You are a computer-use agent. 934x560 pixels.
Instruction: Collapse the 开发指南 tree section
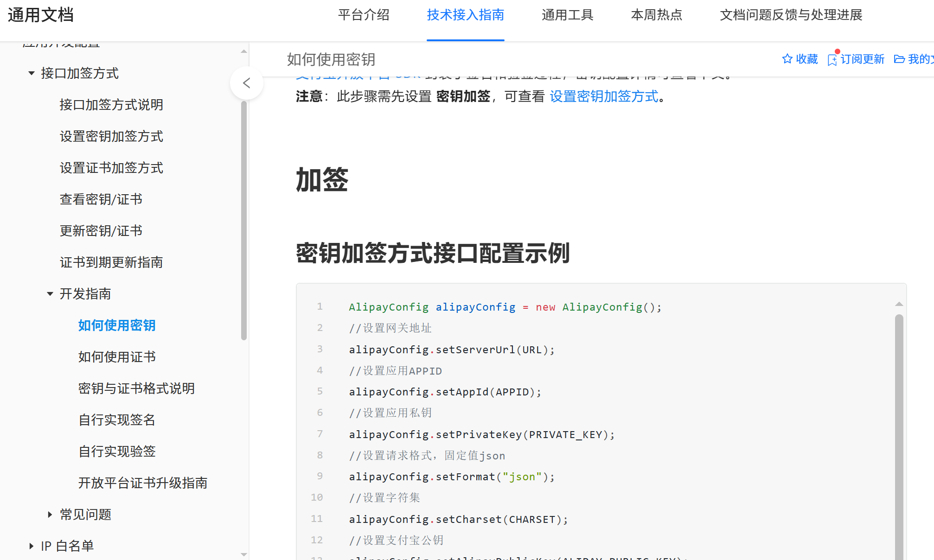click(x=50, y=294)
